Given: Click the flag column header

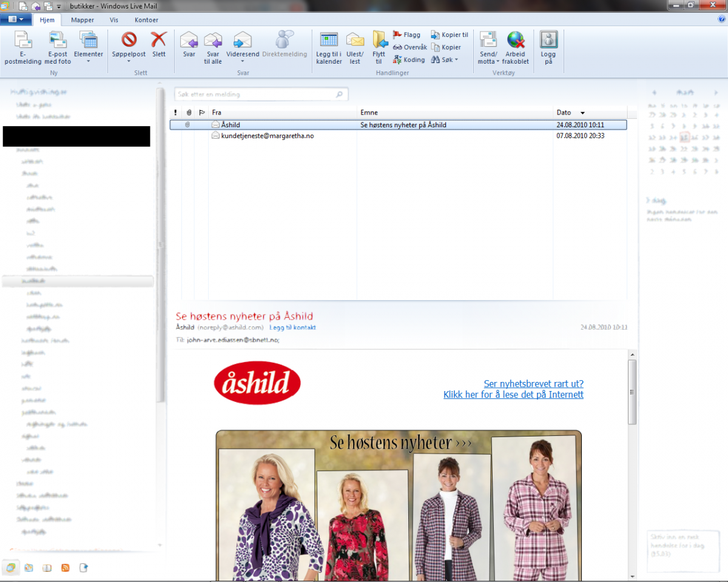Looking at the screenshot, I should (x=202, y=113).
